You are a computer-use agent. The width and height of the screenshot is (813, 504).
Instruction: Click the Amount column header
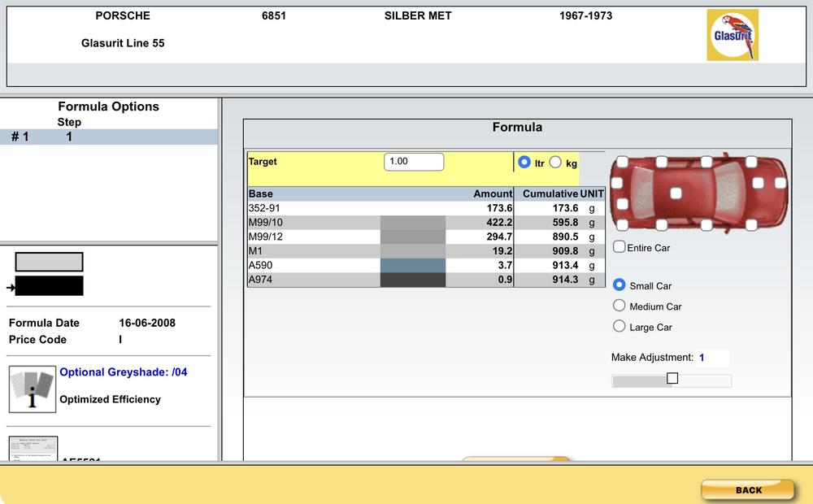[x=493, y=194]
